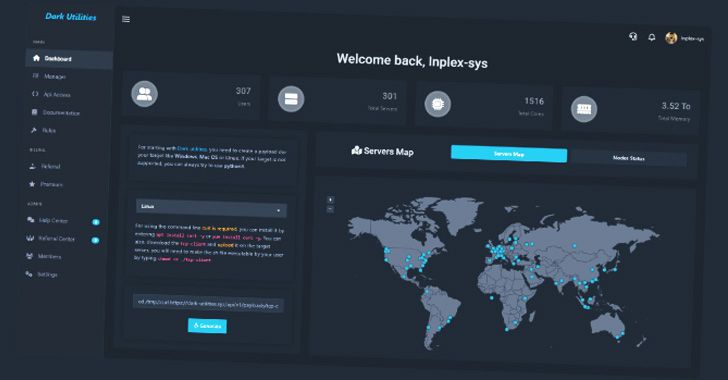Open the Help Center sidebar item
Image resolution: width=728 pixels, height=380 pixels.
click(x=48, y=220)
